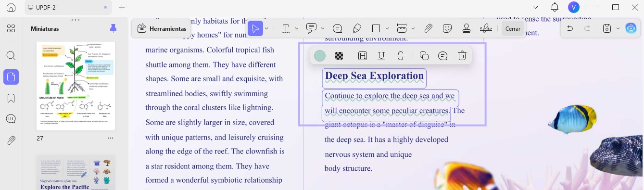Viewport: 644px width, 190px height.
Task: Click the Deep Sea Exploration heading
Action: pyautogui.click(x=374, y=76)
